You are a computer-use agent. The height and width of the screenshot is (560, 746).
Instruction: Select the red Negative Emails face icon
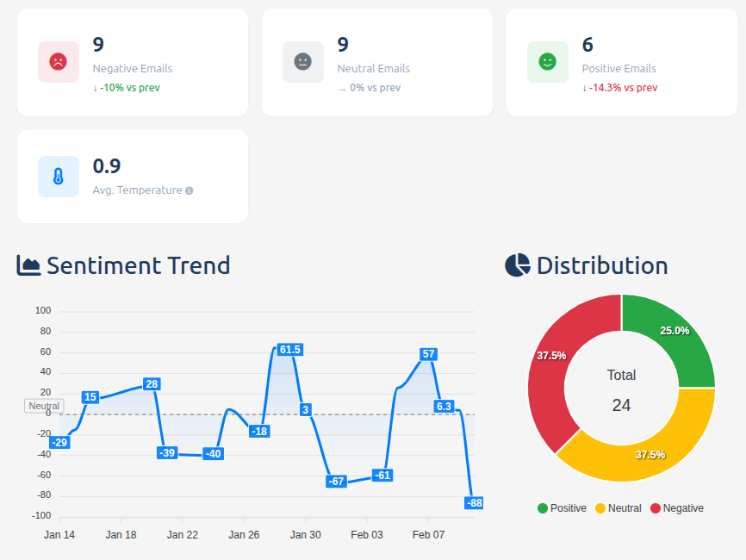58,61
